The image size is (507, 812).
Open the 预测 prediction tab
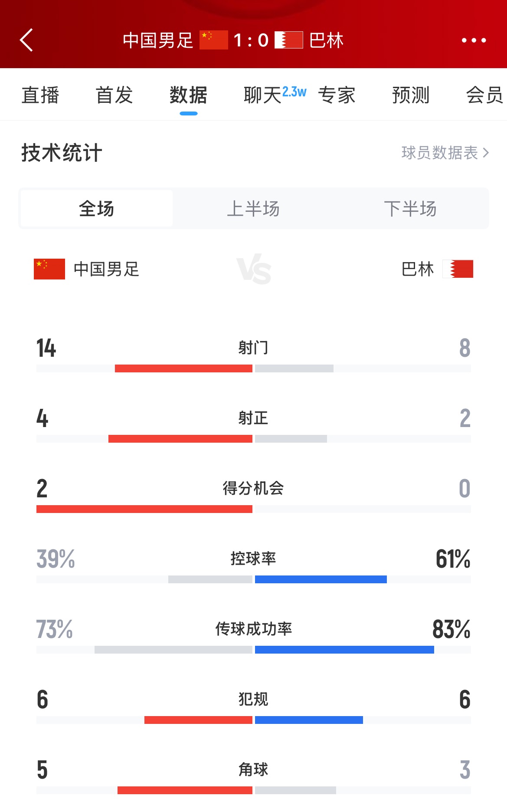[411, 95]
